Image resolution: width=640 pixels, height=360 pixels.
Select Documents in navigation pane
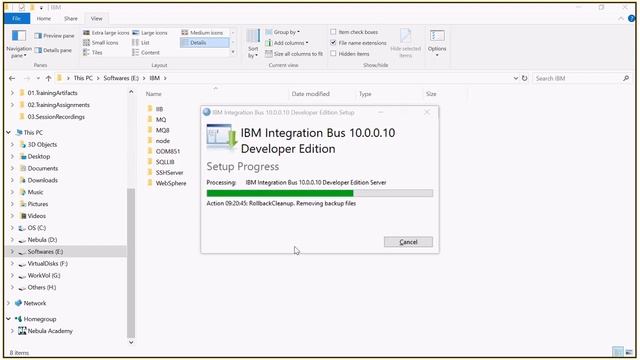click(x=43, y=168)
